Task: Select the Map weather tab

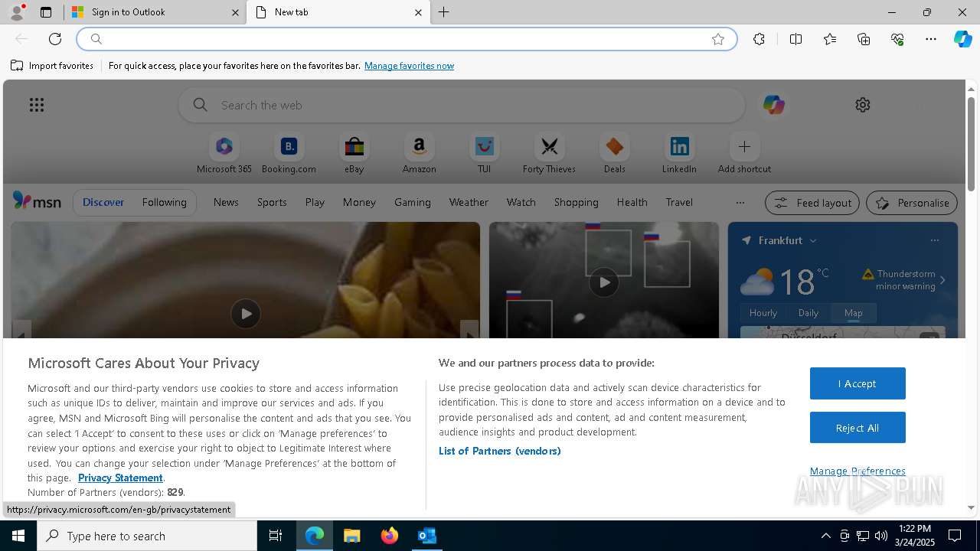Action: pos(853,313)
